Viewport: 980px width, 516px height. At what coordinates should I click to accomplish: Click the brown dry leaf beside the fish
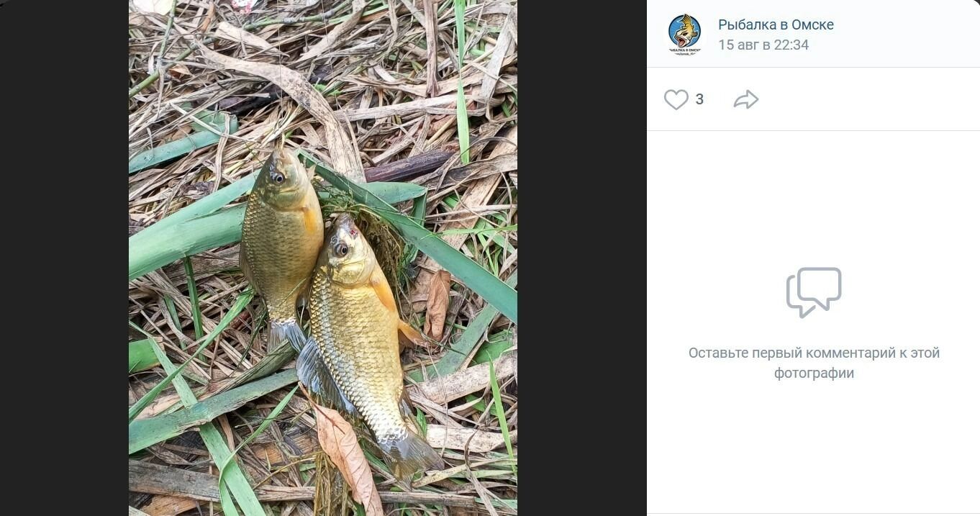(437, 304)
